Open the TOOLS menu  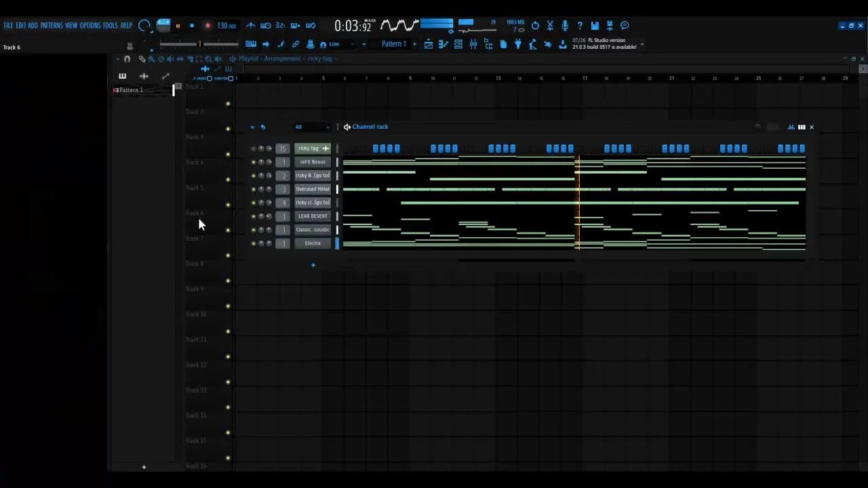tap(111, 26)
